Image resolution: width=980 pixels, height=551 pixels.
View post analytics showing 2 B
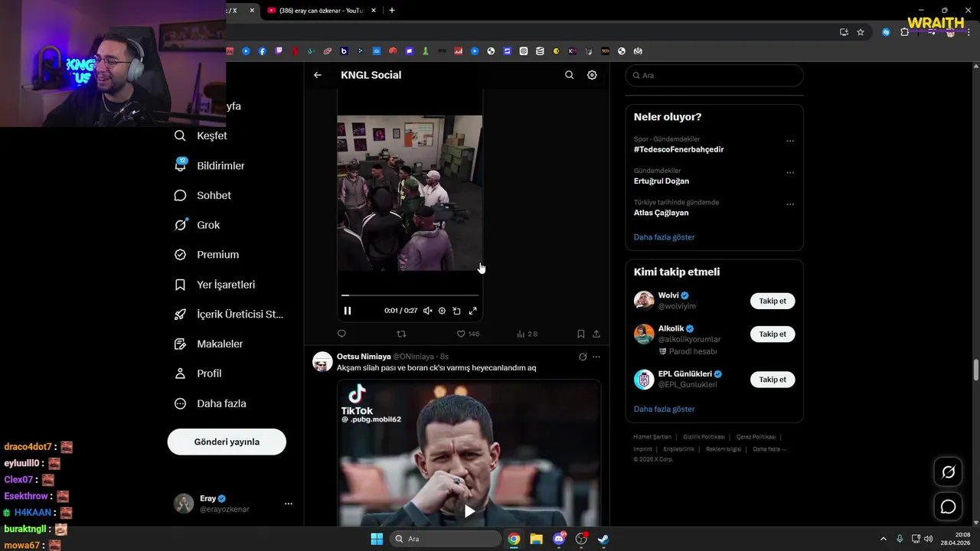(527, 334)
